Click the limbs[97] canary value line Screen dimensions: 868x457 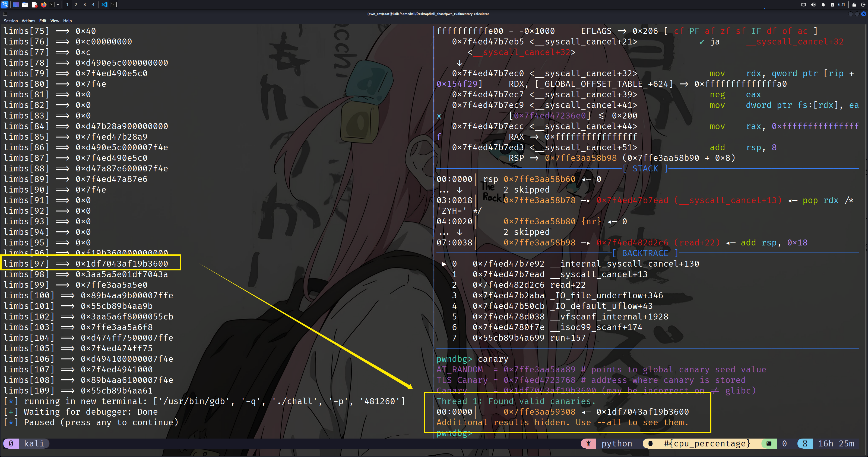coord(86,264)
